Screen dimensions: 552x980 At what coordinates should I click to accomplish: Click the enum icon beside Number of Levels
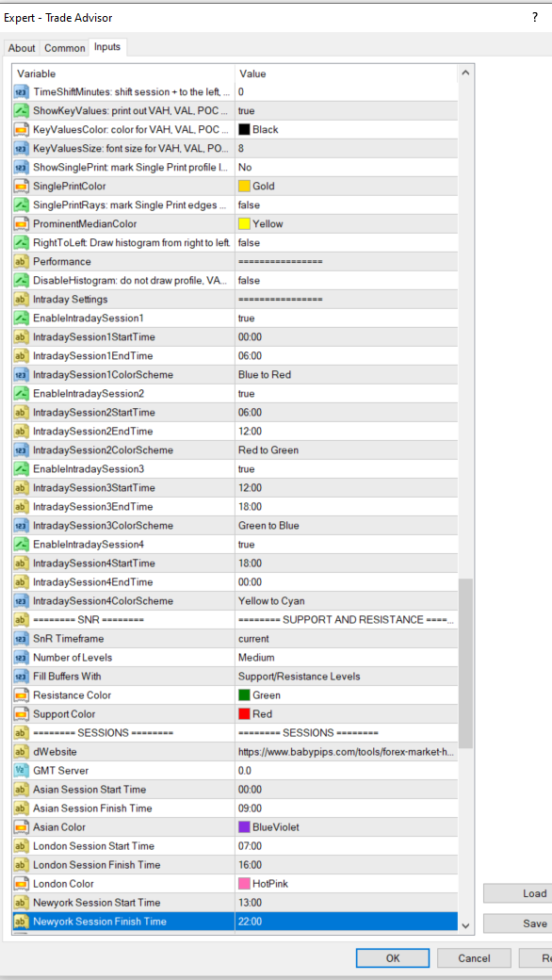point(21,657)
